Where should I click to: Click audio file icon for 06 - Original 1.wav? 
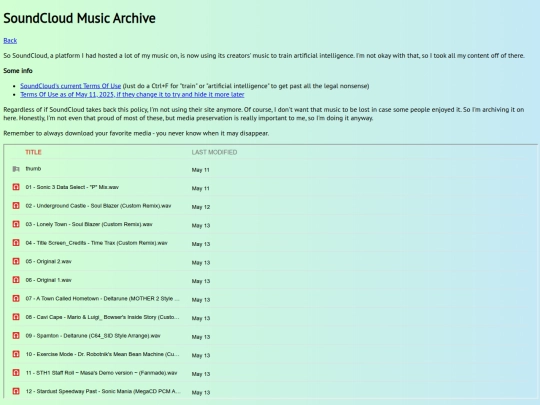[x=16, y=280]
